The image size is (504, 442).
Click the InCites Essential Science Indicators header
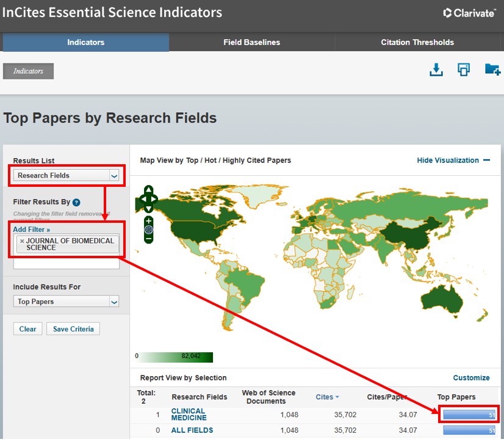click(112, 13)
